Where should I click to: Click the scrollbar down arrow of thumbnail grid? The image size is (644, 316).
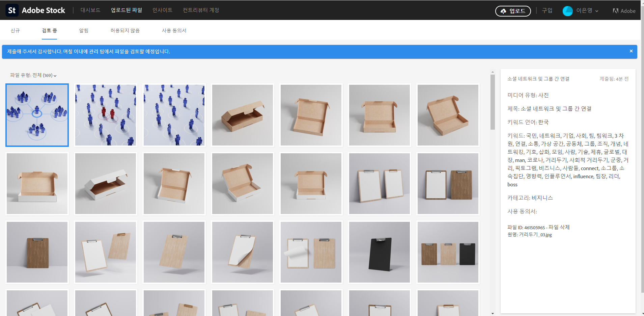coord(493,314)
